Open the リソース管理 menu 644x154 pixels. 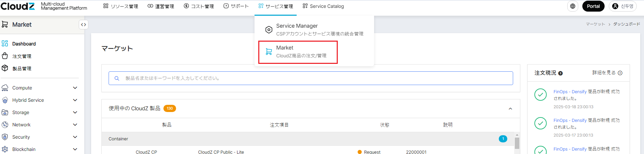point(121,6)
